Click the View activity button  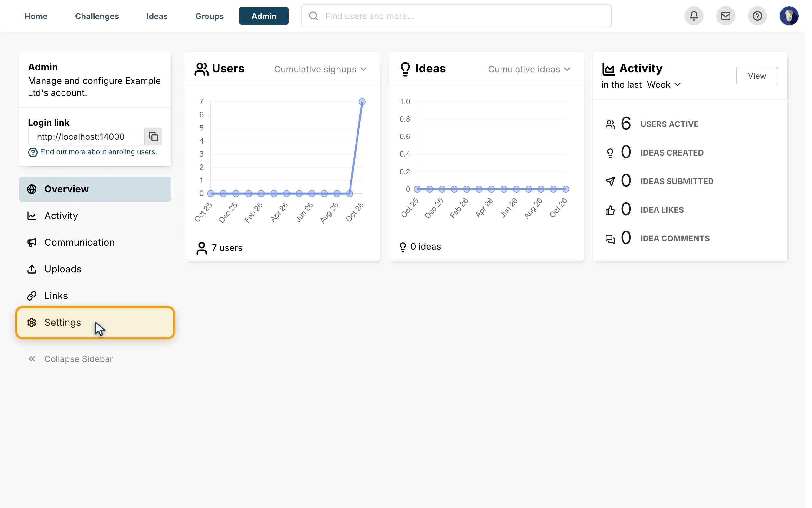[756, 76]
